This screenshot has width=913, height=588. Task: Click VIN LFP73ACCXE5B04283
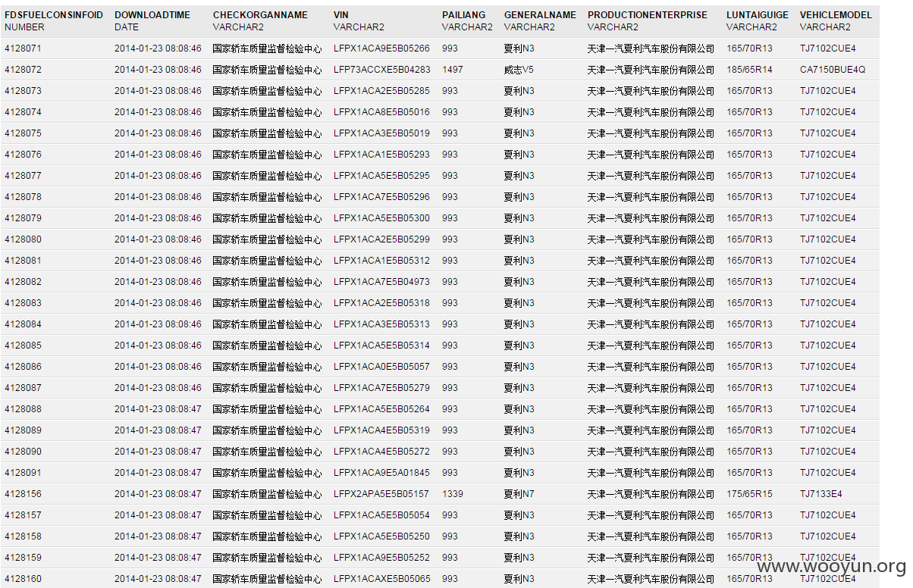pos(382,70)
